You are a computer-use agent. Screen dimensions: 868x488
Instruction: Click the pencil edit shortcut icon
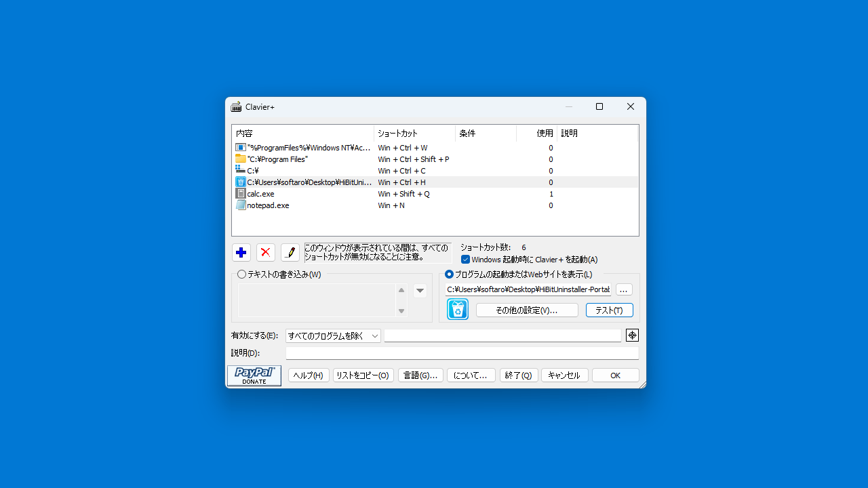(290, 253)
